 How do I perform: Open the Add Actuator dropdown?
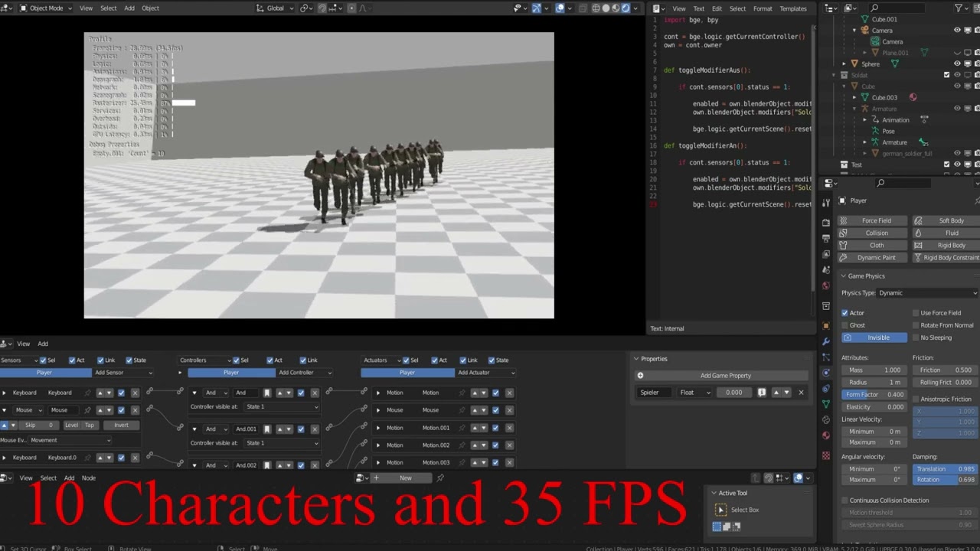pyautogui.click(x=485, y=373)
